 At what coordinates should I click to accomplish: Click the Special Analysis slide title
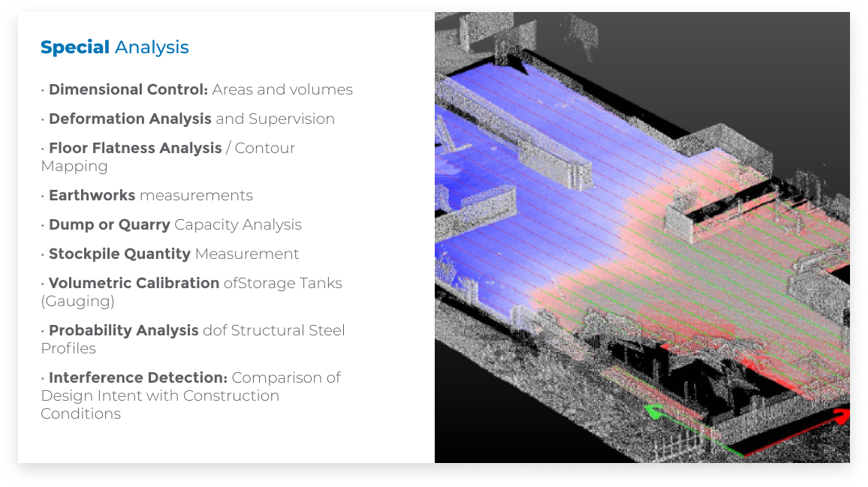tap(114, 47)
